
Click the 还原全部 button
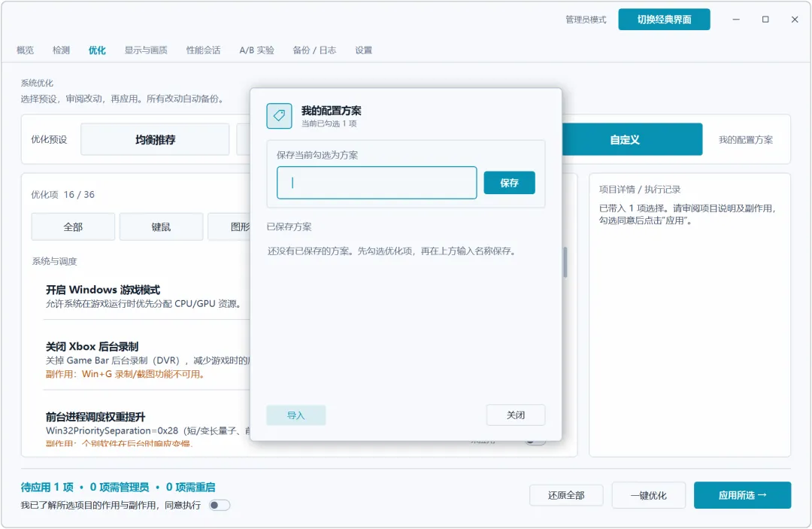tap(566, 495)
